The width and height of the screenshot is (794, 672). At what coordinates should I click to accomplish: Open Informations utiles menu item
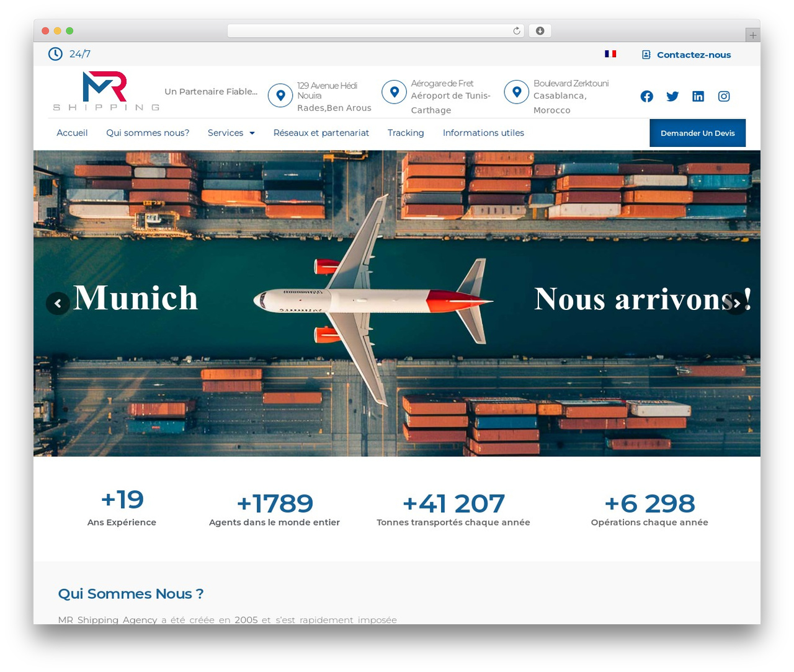tap(483, 133)
